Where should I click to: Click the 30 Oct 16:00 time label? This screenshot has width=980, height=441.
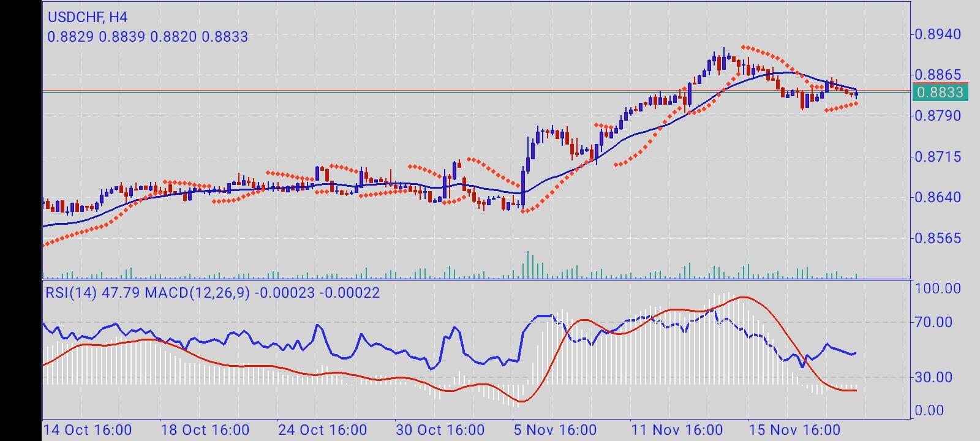tap(440, 430)
